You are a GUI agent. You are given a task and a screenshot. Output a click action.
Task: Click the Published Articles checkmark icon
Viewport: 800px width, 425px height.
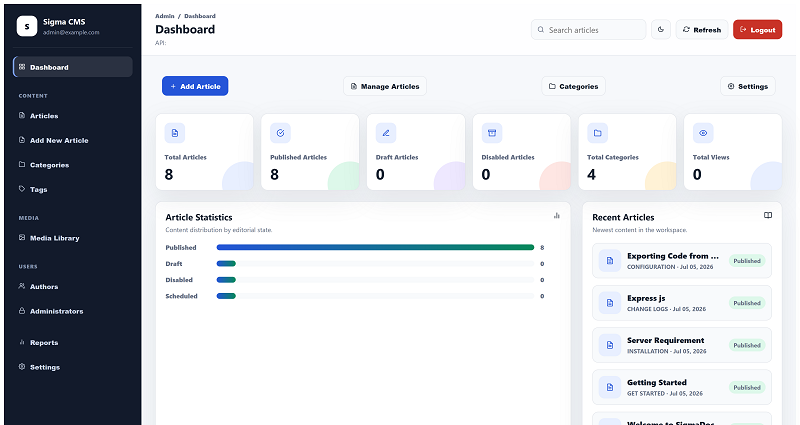pyautogui.click(x=280, y=133)
